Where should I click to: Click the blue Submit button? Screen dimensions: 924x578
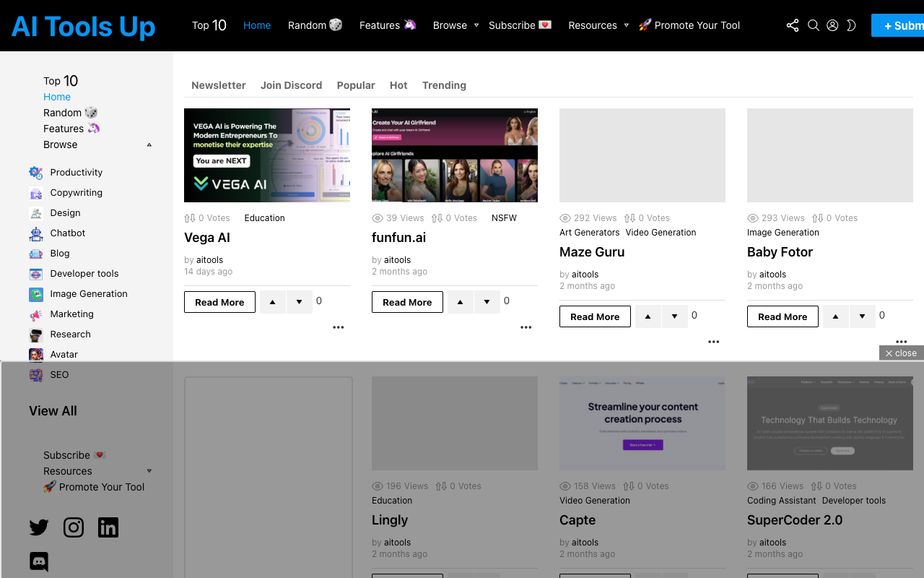point(897,25)
